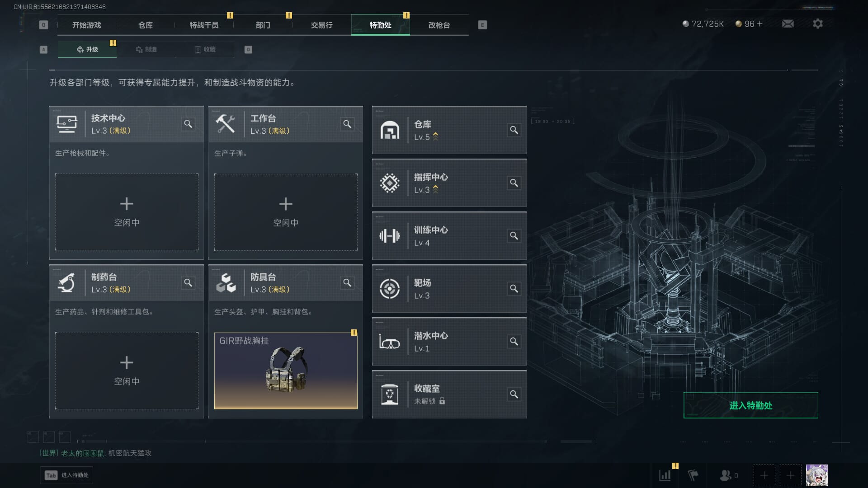Select the 训练中心 Lv.4 panel

click(x=449, y=236)
